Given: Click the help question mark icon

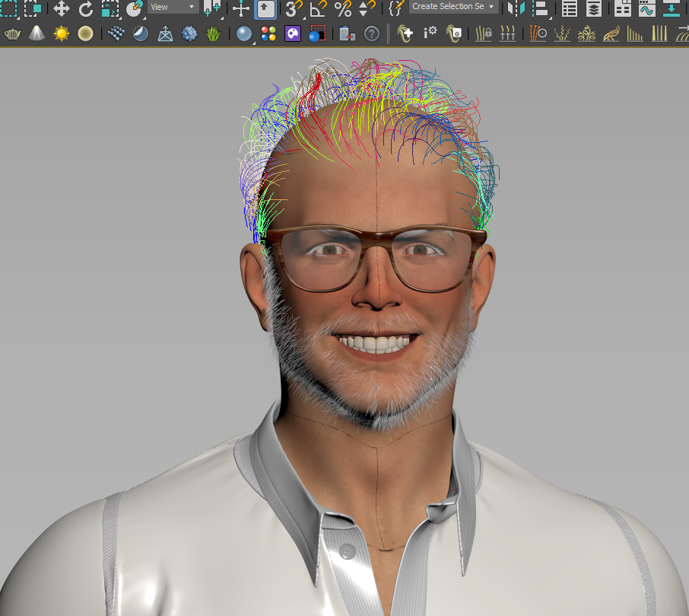Looking at the screenshot, I should point(371,33).
